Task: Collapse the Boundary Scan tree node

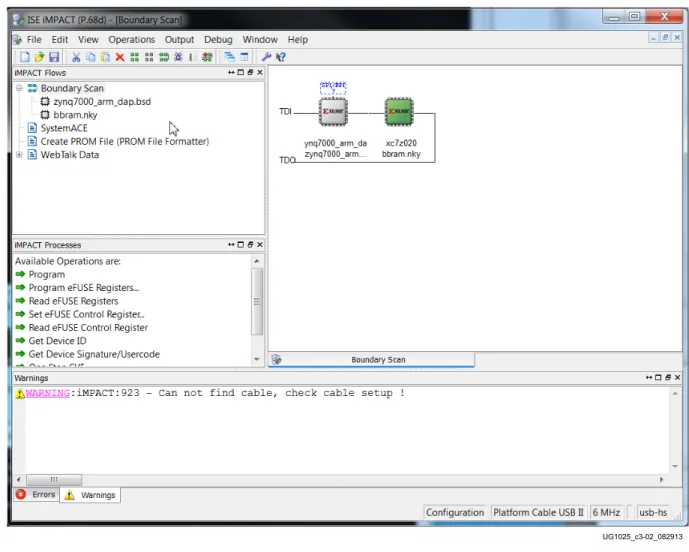Action: (19, 88)
